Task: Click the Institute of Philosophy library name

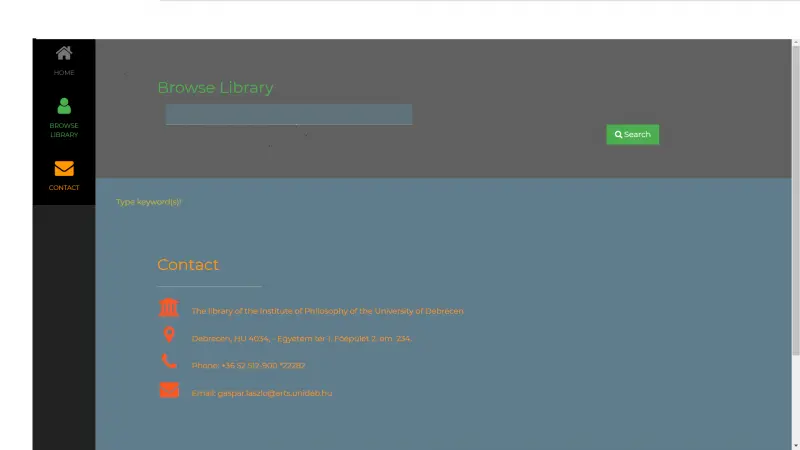Action: (x=327, y=311)
